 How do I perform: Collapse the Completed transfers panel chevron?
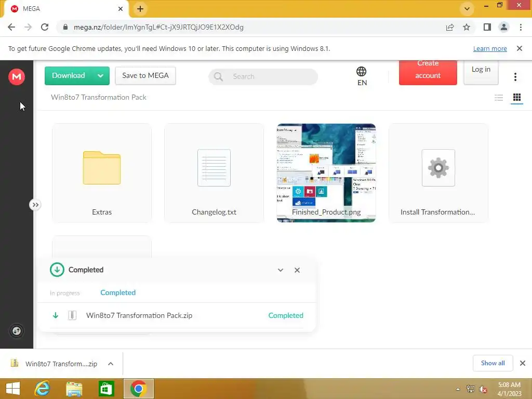click(x=280, y=270)
